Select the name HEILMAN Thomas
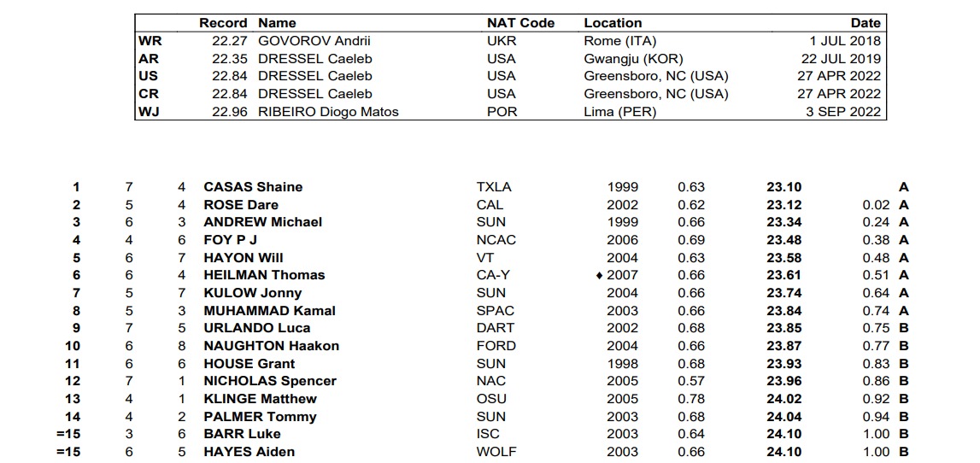This screenshot has width=980, height=463. pyautogui.click(x=264, y=275)
